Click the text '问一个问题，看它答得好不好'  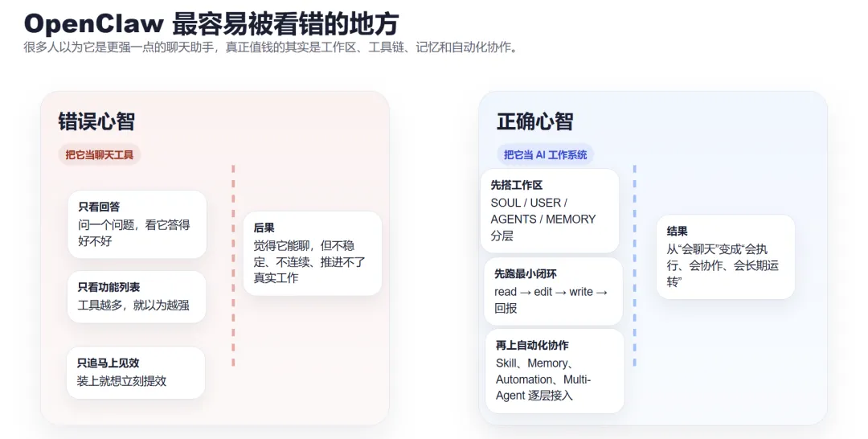(134, 233)
